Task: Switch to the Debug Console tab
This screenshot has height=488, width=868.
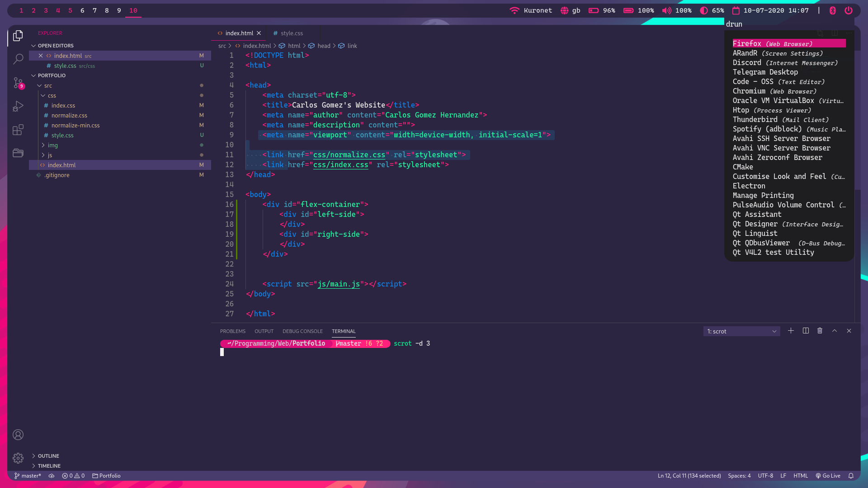Action: 302,331
